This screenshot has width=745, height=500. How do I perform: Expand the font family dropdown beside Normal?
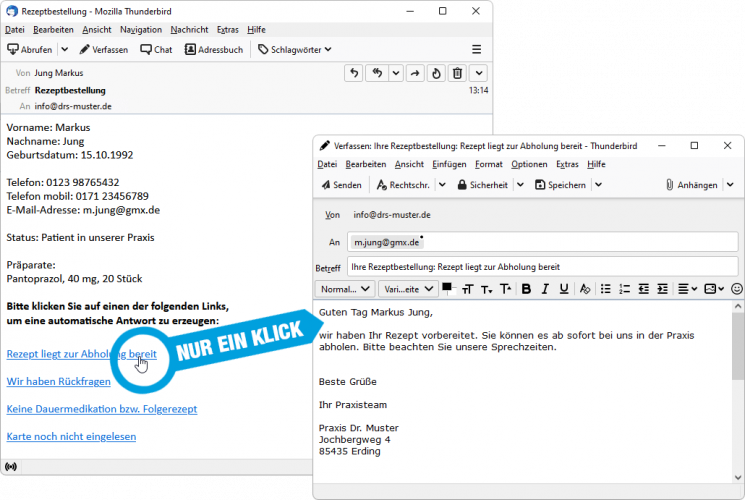407,289
